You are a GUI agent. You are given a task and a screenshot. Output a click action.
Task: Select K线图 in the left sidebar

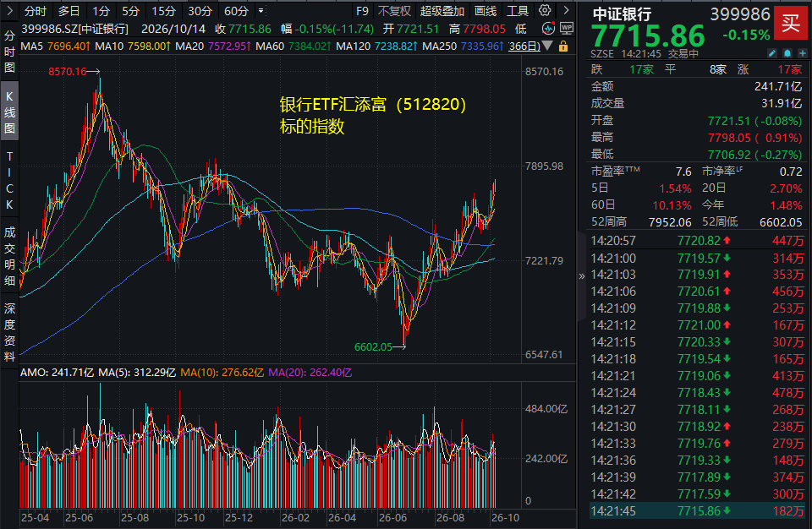[9, 112]
